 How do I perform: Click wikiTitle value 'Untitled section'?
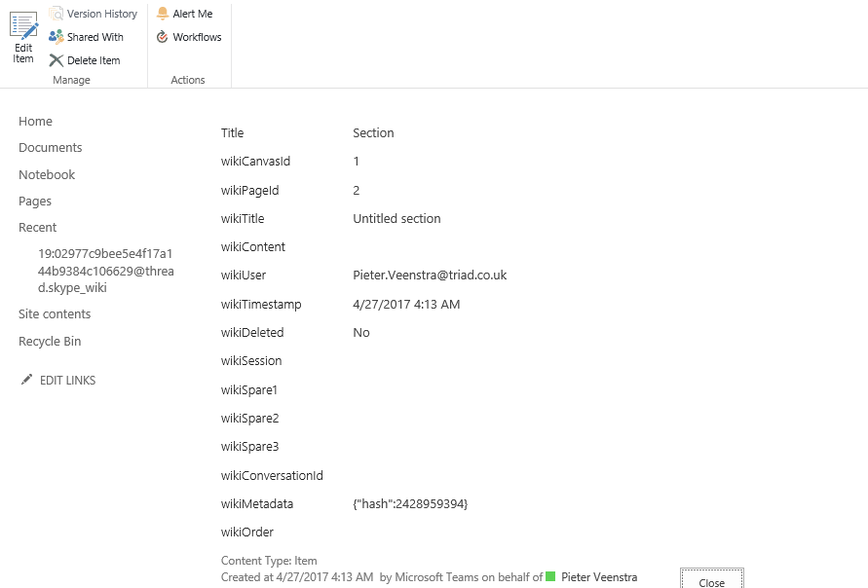[396, 218]
